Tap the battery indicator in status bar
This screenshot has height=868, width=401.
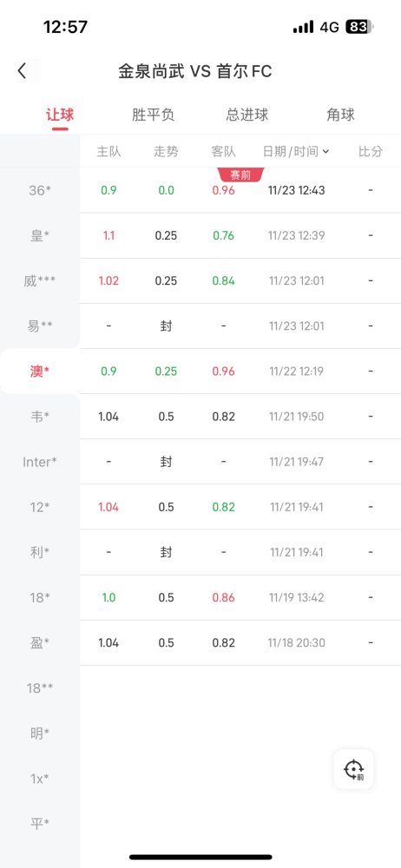click(359, 27)
